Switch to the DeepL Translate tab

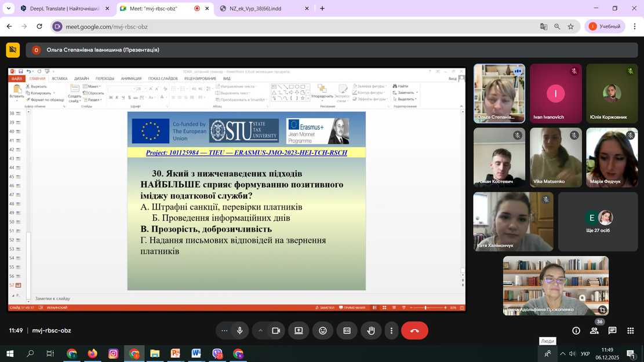pyautogui.click(x=61, y=9)
